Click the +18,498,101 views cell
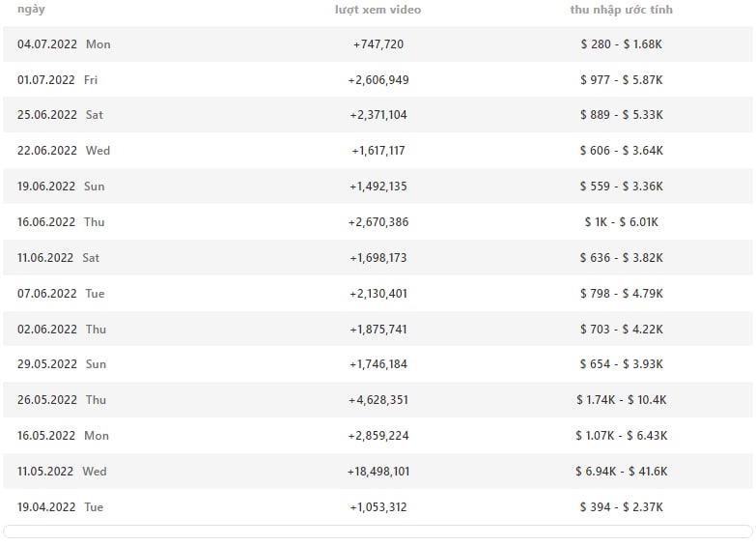Viewport: 756px width, 546px height. [378, 472]
